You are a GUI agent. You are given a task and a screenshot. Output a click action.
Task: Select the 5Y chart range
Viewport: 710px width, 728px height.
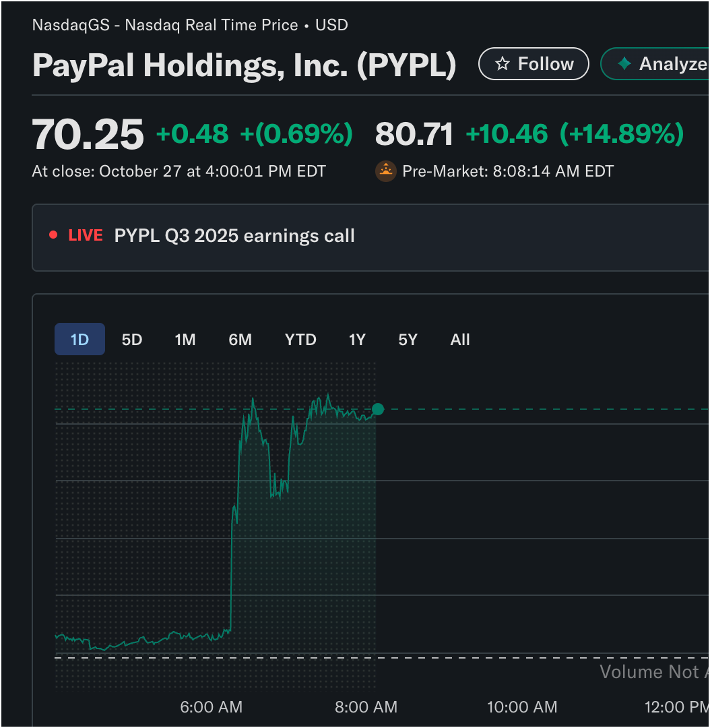point(408,339)
